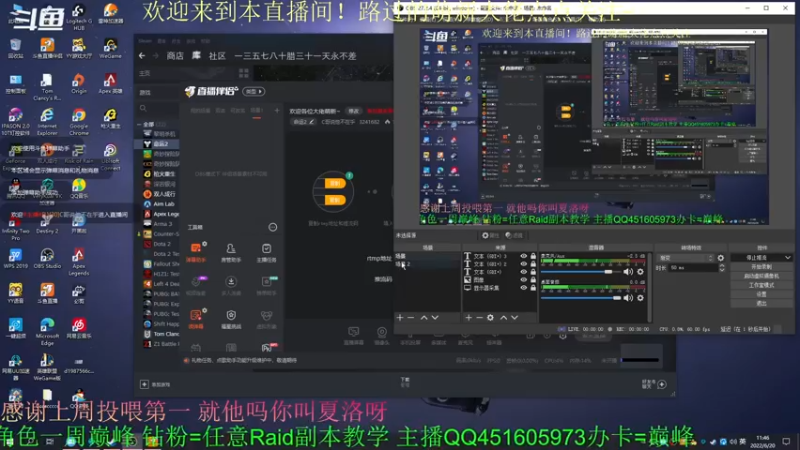
Task: Go back in the Steam window
Action: pyautogui.click(x=142, y=56)
